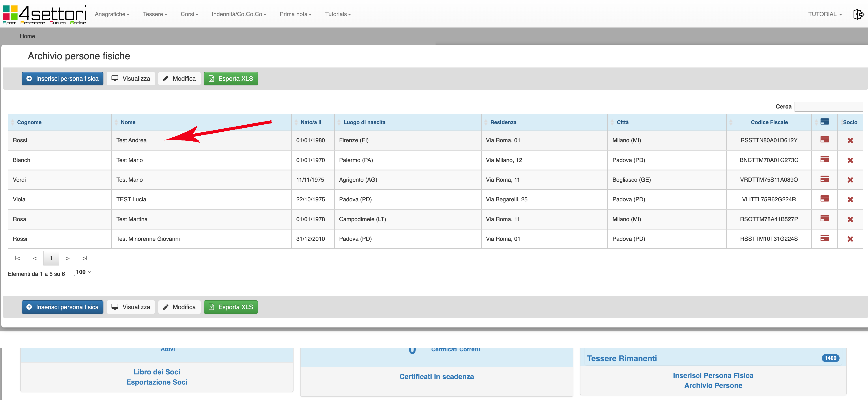Toggle Socio X for Test Minorenne Giovanni

point(850,239)
